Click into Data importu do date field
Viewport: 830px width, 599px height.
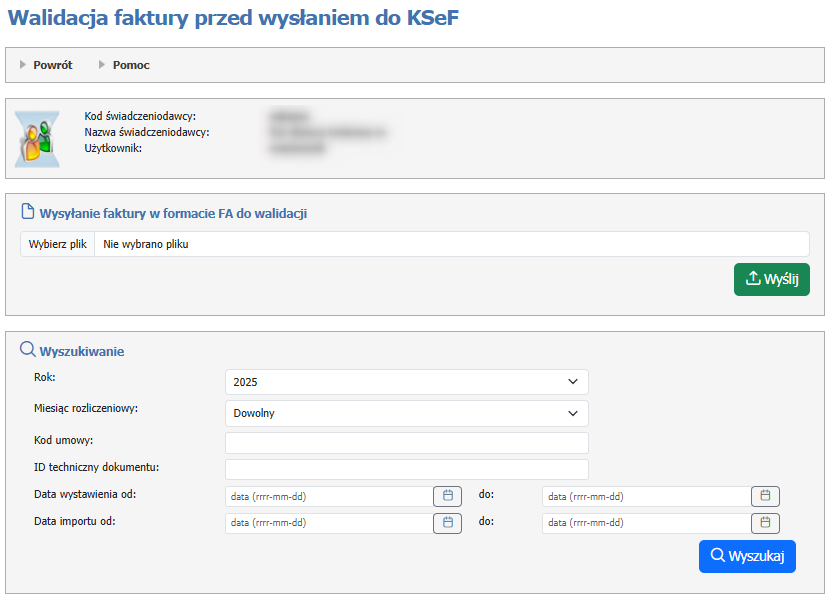(645, 523)
